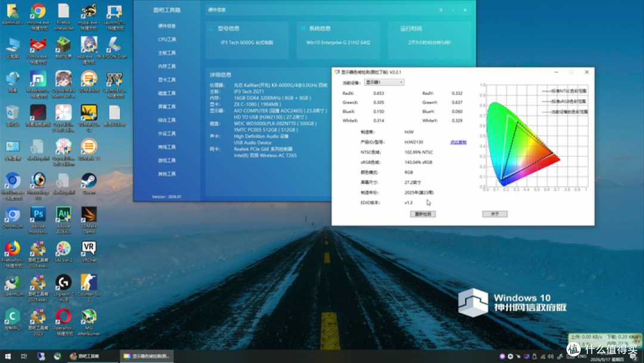Launch the 3DMark06 shortcut
Screen dimensions: 644x363
[x=89, y=82]
